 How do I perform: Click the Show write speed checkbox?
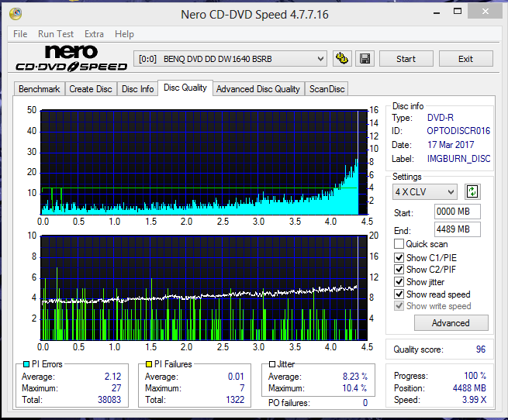click(x=399, y=306)
